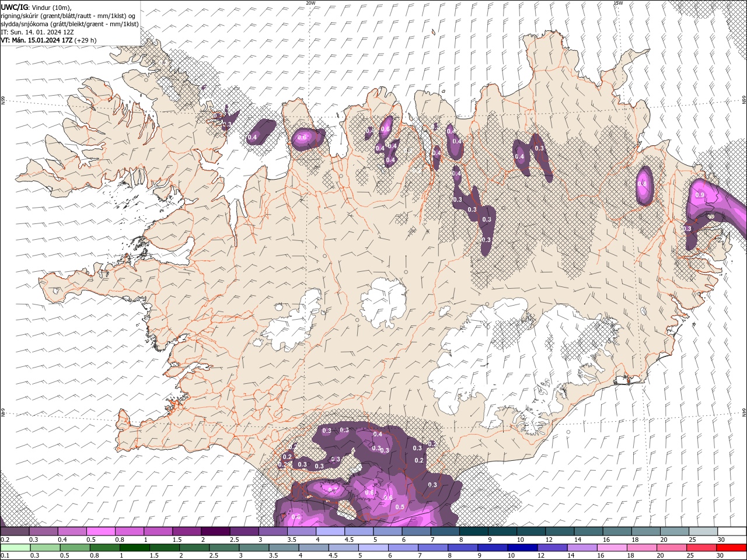747x560 pixels.
Task: Click the "VT: Mán. 15.01.2024 17Z (+29 h)" valid time
Action: click(x=48, y=40)
